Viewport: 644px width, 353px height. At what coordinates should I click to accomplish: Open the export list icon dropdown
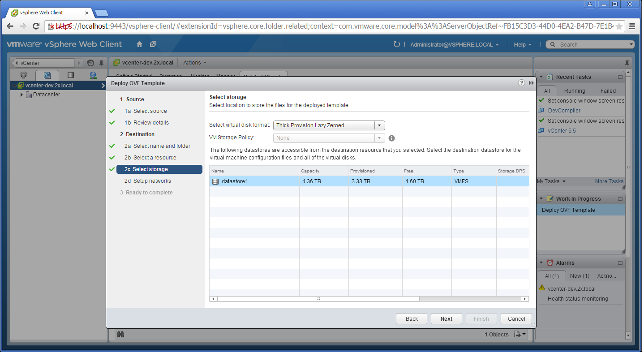coord(520,334)
